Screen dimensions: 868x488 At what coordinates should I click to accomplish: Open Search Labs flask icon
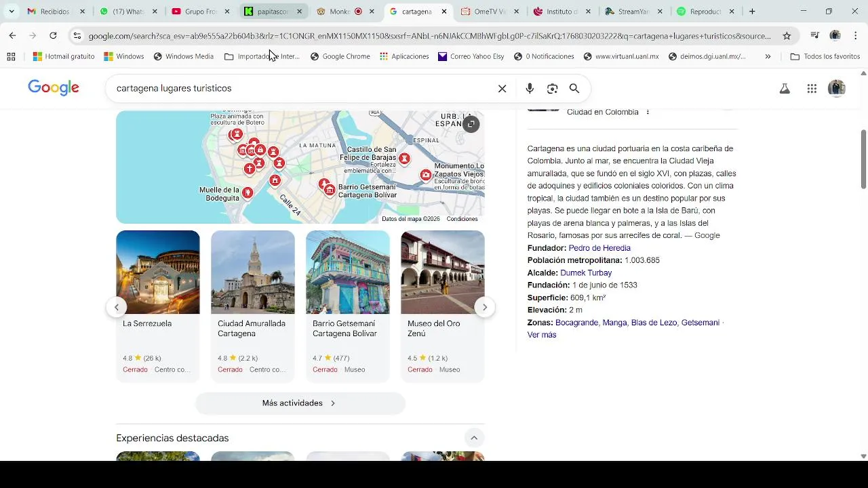(x=785, y=88)
